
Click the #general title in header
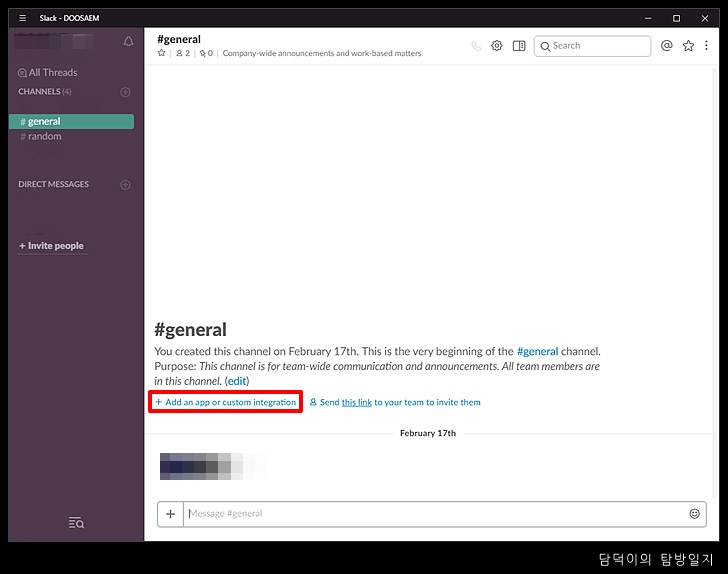pyautogui.click(x=179, y=39)
